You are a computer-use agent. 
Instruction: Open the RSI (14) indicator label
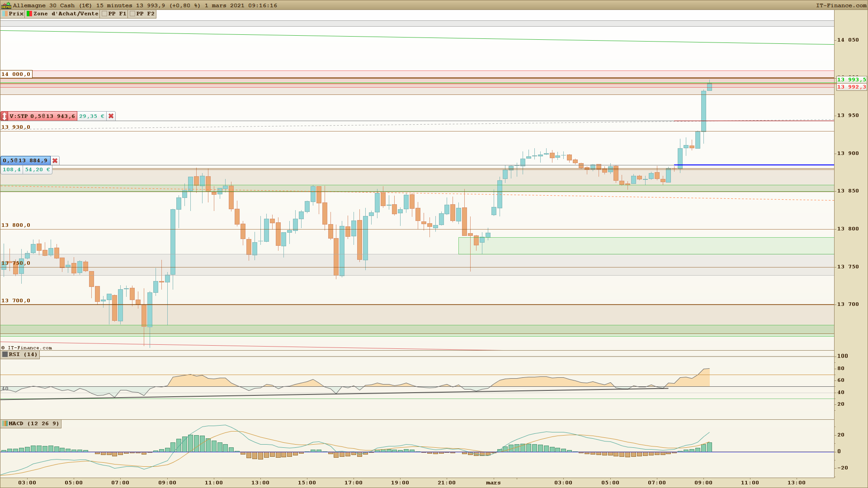pos(23,354)
